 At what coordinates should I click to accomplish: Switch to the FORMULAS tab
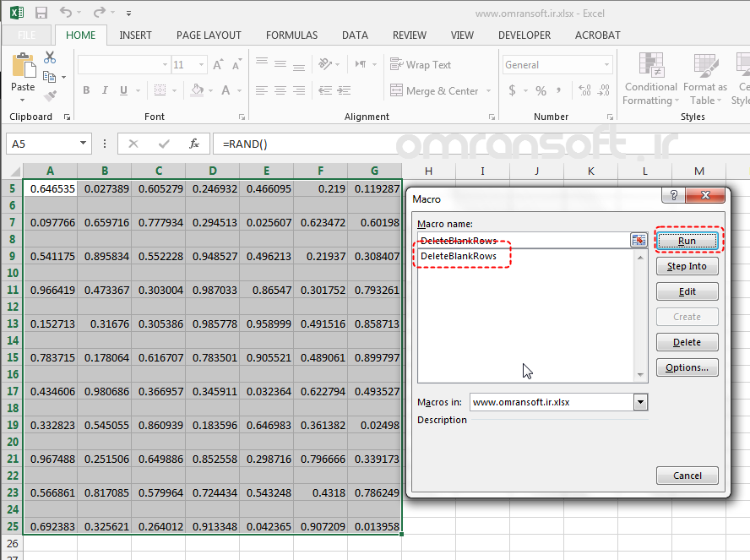point(291,35)
